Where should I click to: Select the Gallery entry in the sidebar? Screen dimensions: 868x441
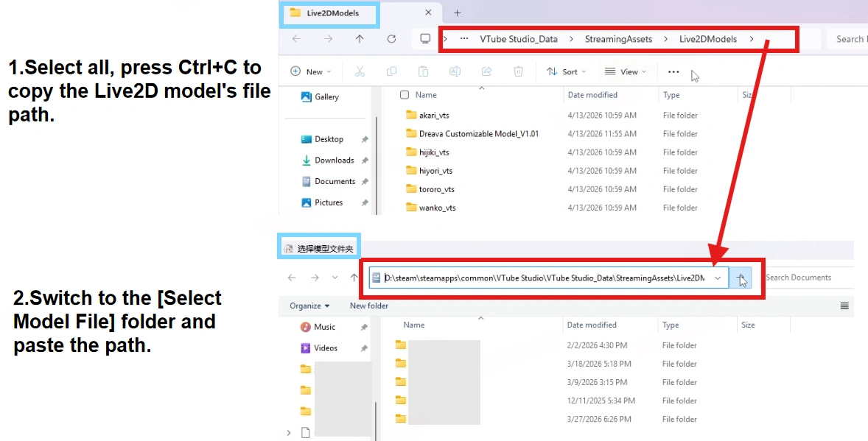[x=327, y=96]
